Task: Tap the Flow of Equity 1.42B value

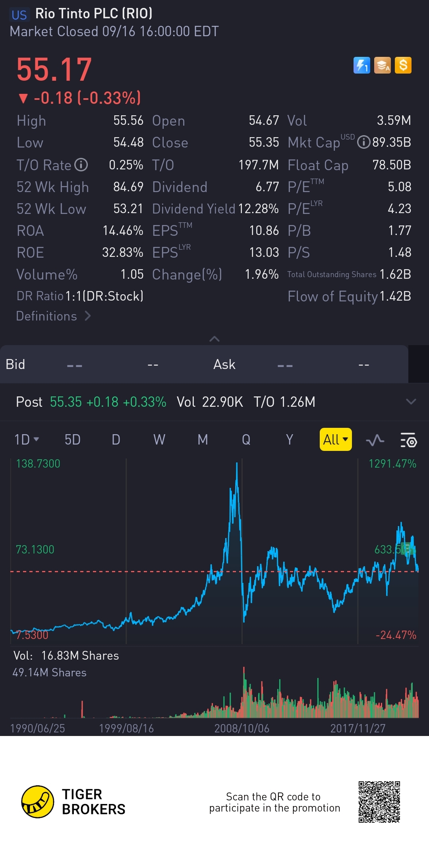Action: [395, 296]
